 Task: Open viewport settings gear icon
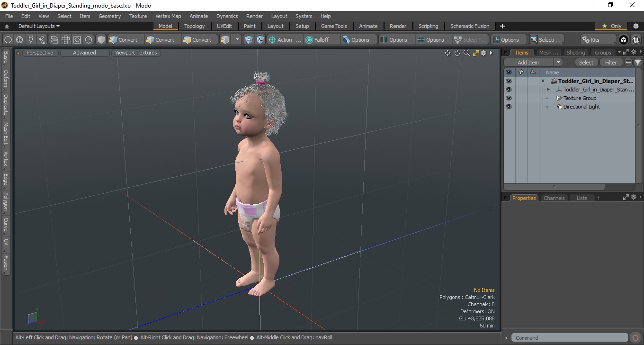tap(483, 53)
